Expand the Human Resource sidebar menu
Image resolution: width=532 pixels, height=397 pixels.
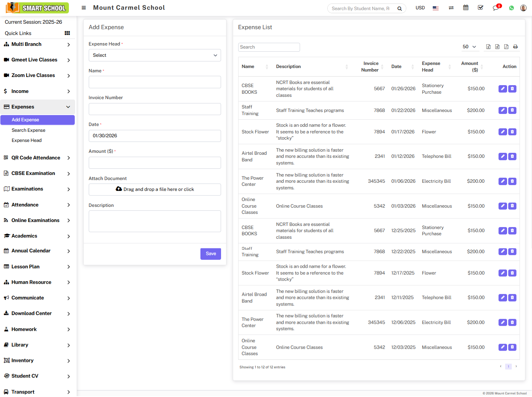click(x=37, y=282)
